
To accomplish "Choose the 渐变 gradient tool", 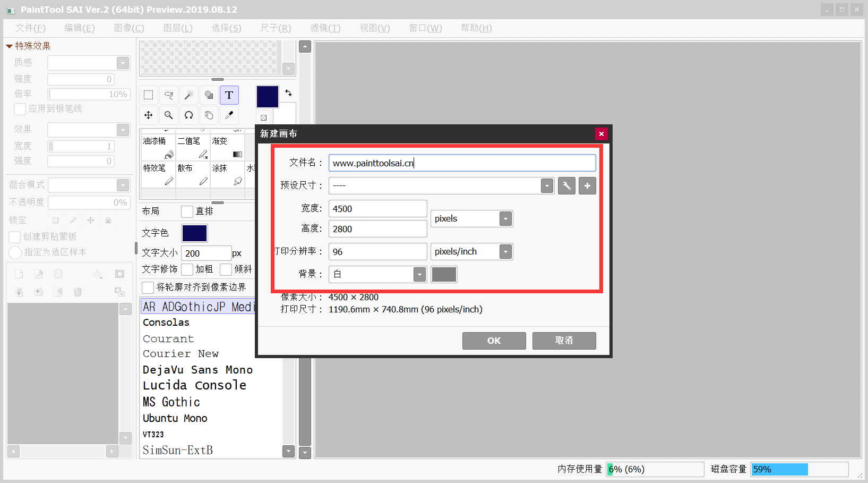I will tap(227, 147).
